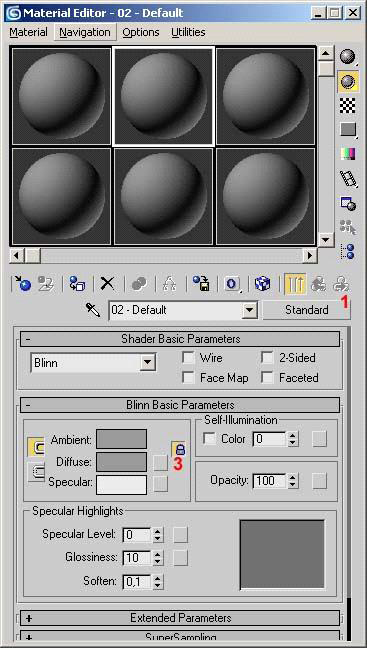Click the Material Effects Channel icon
Viewport: 367px width, 650px height.
[x=232, y=284]
